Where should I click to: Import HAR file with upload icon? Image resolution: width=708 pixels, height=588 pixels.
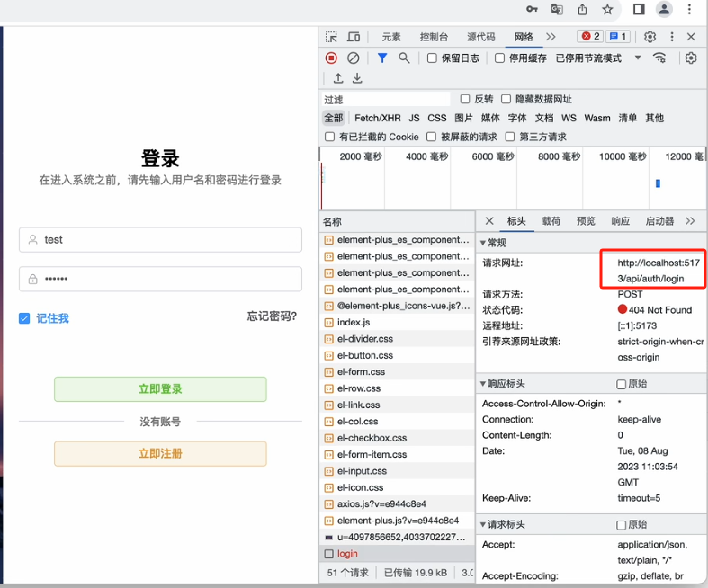click(x=338, y=78)
